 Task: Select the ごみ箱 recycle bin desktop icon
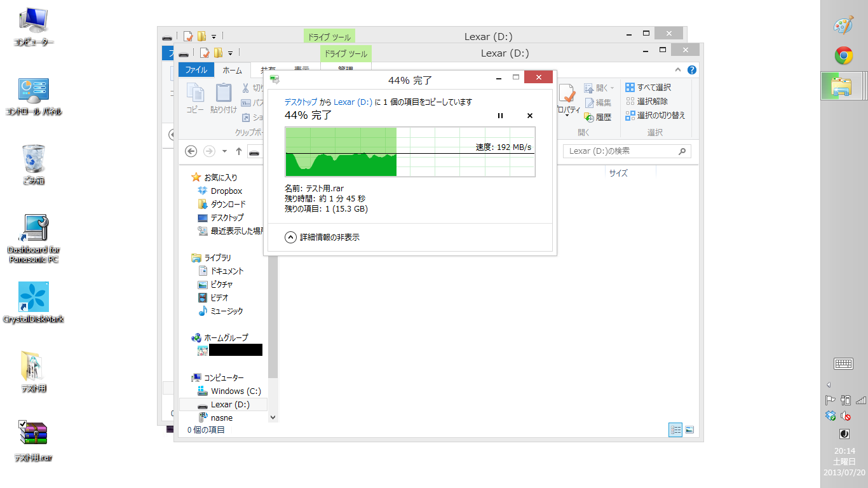coord(34,165)
